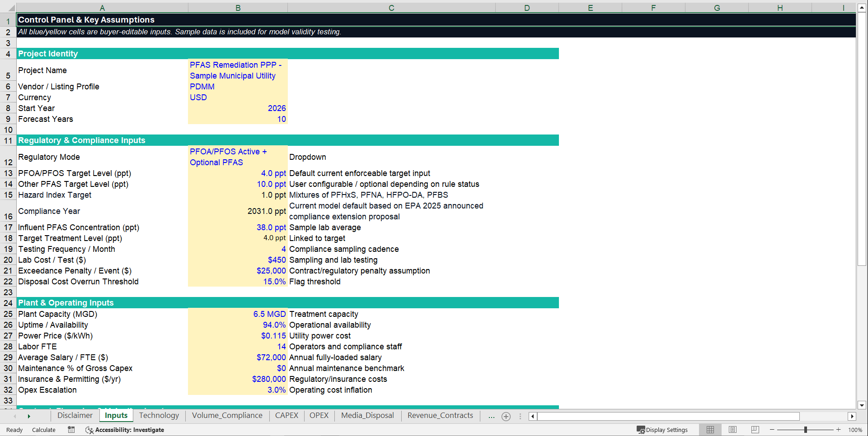Open the CAPEX sheet tab
The width and height of the screenshot is (868, 436).
pos(287,416)
